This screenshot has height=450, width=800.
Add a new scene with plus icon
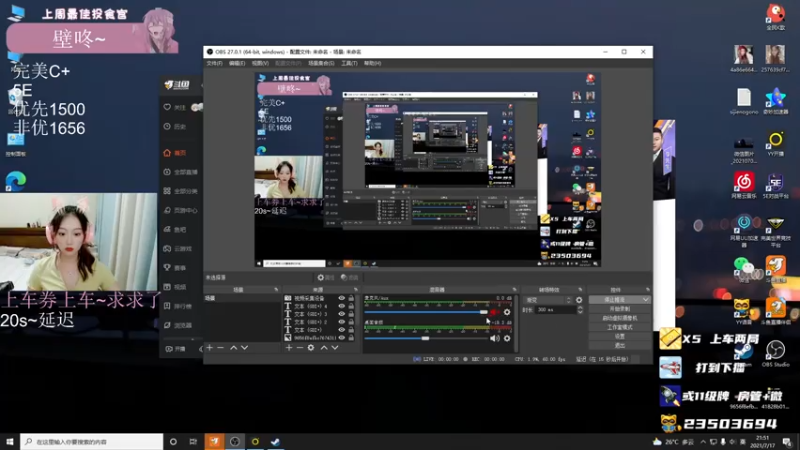coord(209,347)
